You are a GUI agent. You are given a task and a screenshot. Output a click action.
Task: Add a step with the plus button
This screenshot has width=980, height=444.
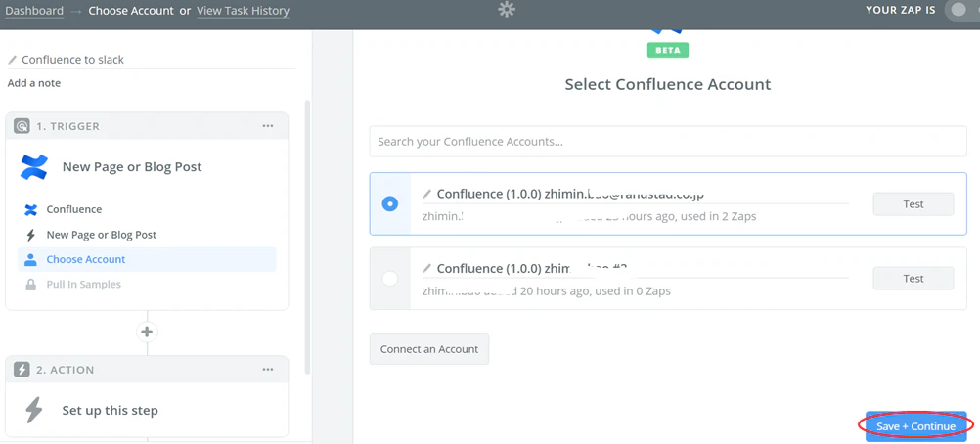pyautogui.click(x=147, y=332)
